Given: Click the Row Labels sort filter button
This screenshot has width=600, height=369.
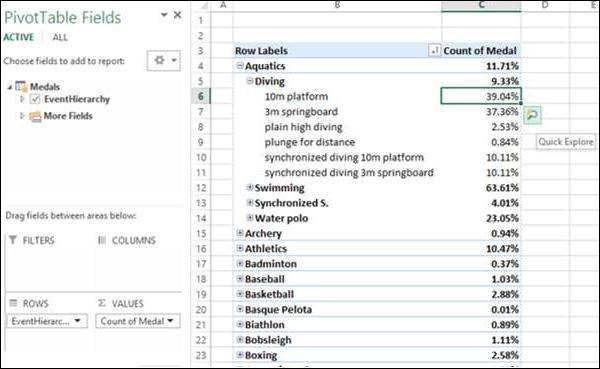Looking at the screenshot, I should pos(434,50).
